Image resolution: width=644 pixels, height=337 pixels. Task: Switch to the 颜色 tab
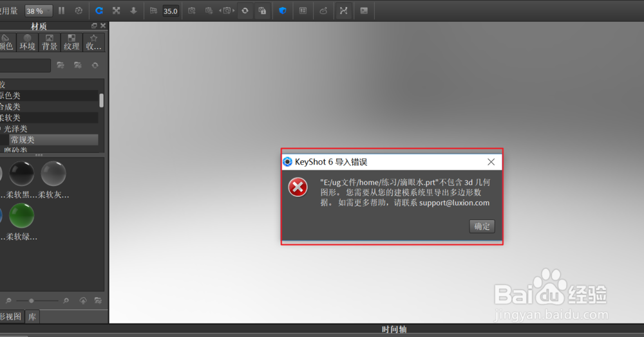click(6, 42)
